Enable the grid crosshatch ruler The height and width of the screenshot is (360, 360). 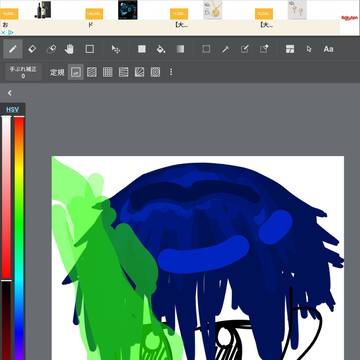point(108,72)
